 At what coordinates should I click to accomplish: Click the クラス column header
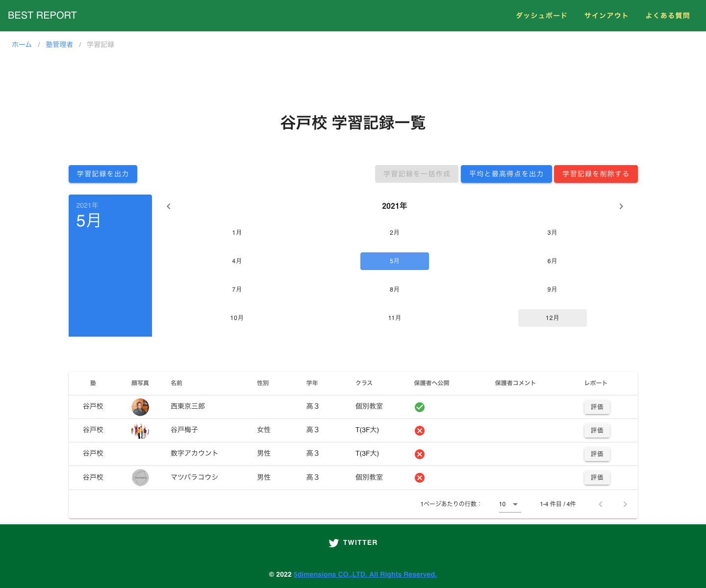coord(364,383)
